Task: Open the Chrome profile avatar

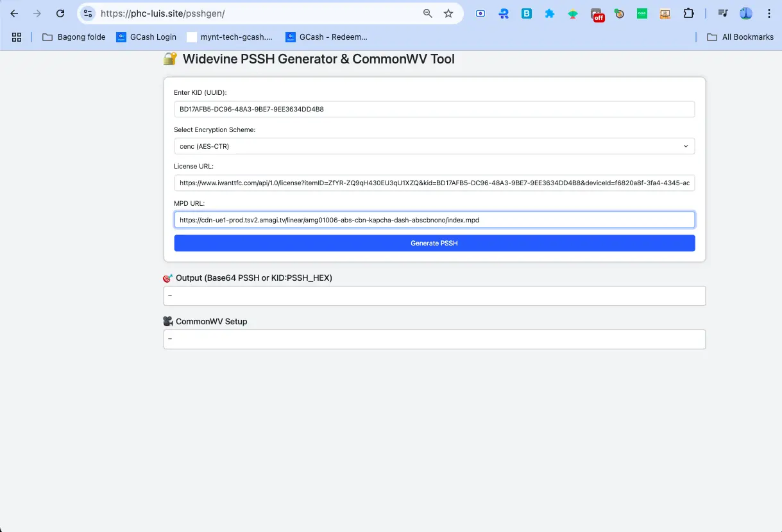Action: click(x=746, y=13)
